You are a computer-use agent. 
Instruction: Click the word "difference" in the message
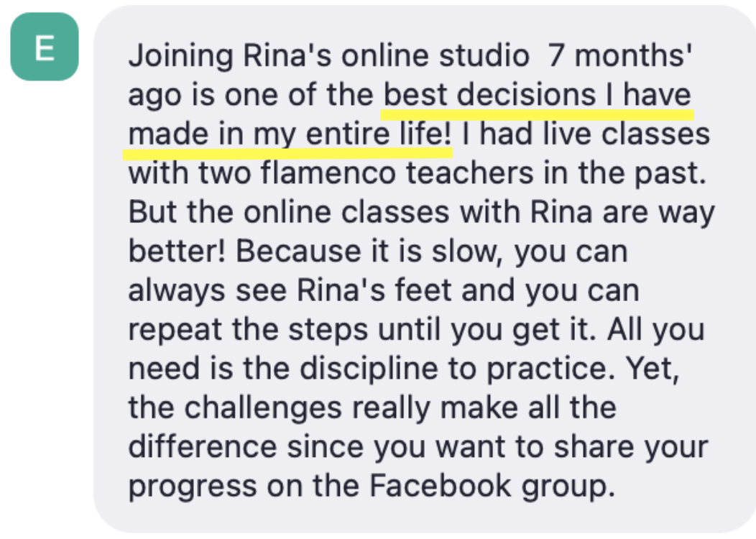click(203, 446)
